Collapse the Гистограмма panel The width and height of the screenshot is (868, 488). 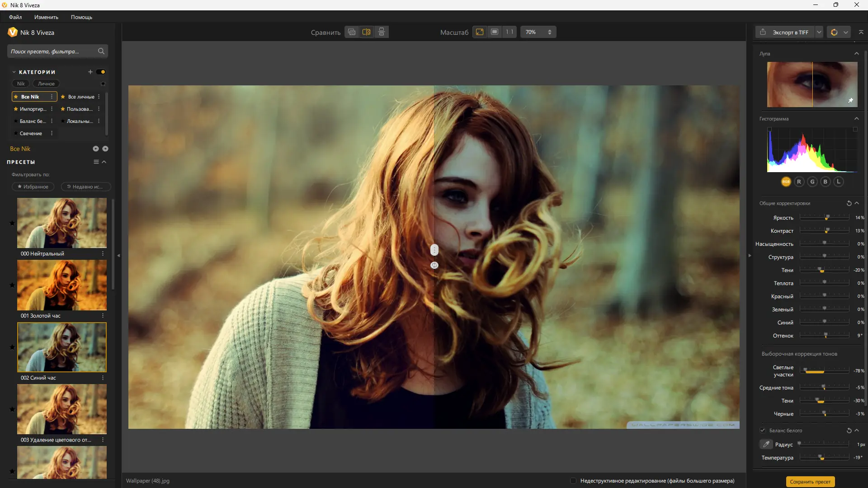[856, 119]
